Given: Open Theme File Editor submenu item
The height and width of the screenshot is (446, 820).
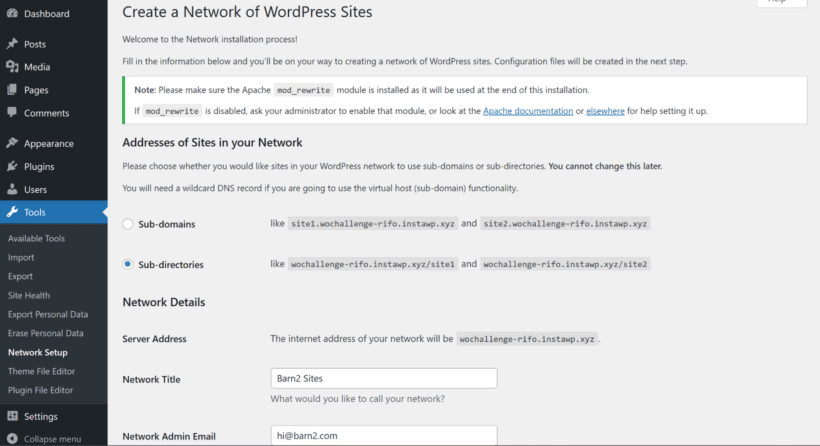Looking at the screenshot, I should coord(41,371).
